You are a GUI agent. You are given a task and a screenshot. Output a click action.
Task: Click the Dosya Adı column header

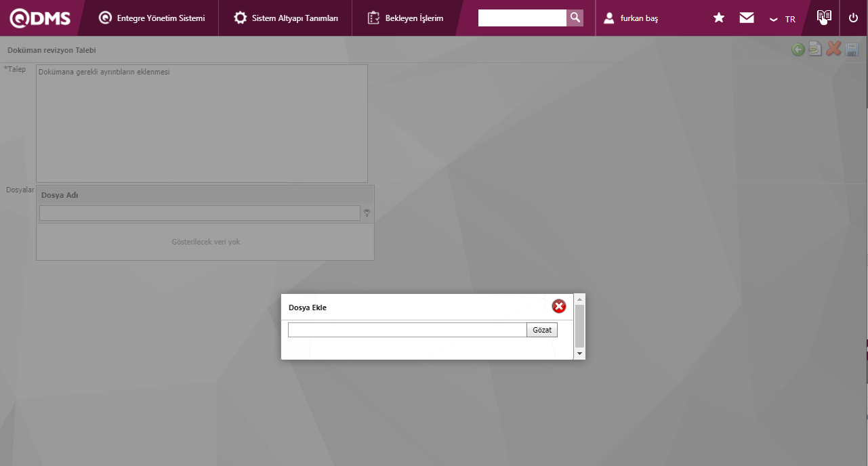205,195
